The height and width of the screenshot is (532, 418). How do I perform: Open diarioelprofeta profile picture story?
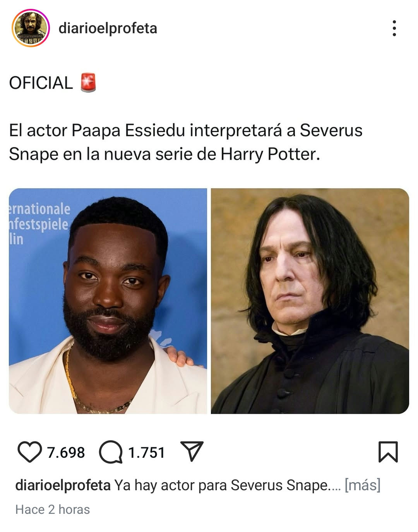click(31, 28)
